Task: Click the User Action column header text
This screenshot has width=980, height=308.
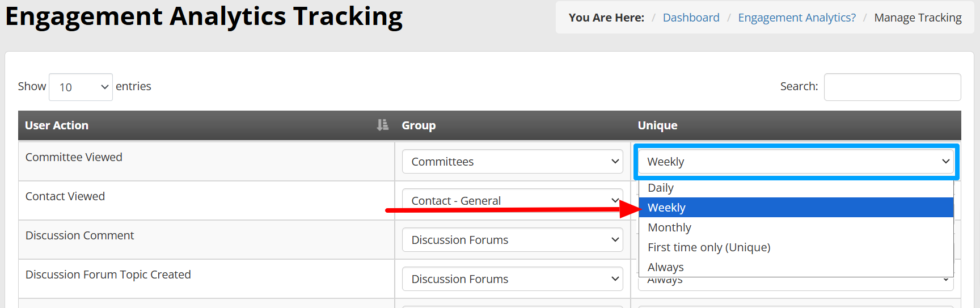Action: click(x=57, y=125)
